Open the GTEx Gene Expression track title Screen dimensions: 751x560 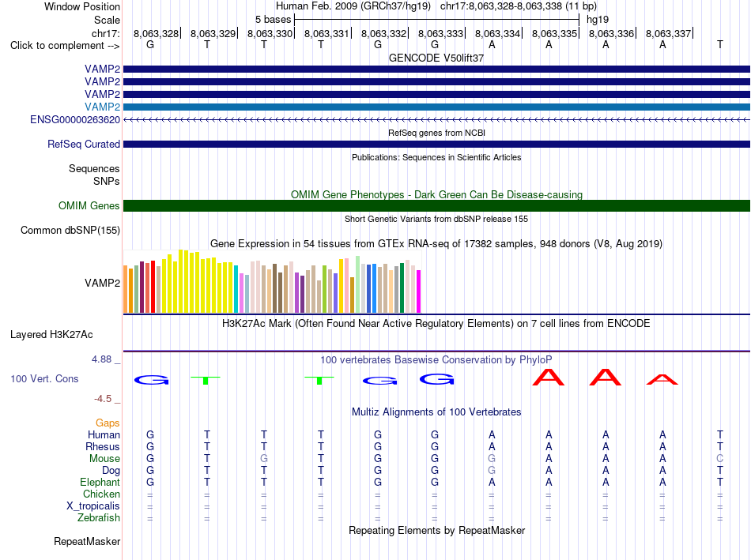click(x=436, y=243)
